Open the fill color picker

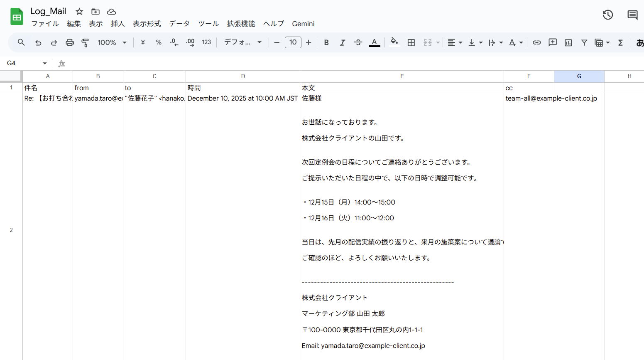pos(394,42)
